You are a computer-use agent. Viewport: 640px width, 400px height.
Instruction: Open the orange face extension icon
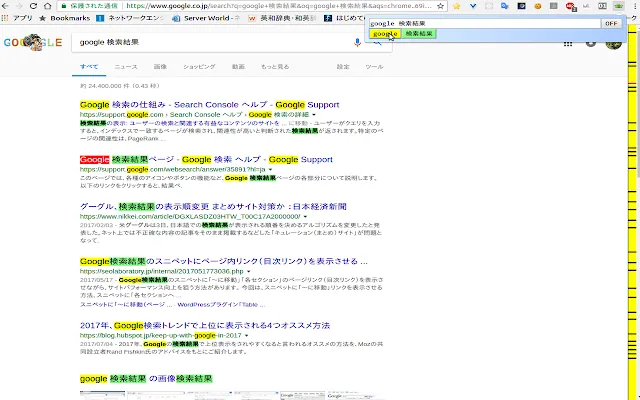tap(538, 6)
